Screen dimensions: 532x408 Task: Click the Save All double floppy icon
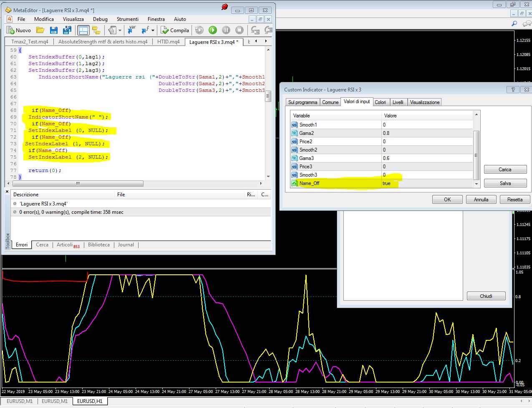click(x=67, y=30)
